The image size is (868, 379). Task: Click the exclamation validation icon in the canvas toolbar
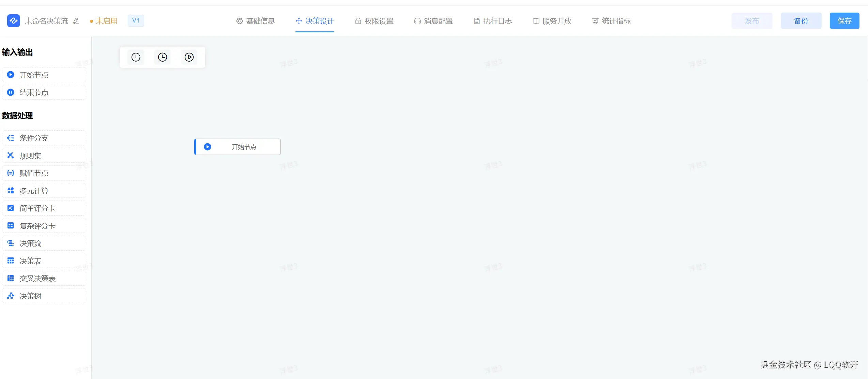(x=136, y=57)
